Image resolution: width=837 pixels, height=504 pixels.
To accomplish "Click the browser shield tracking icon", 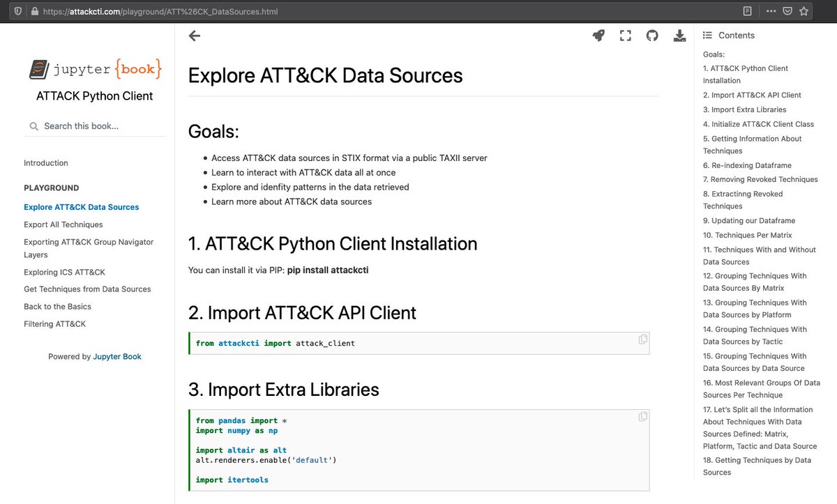I will click(17, 11).
